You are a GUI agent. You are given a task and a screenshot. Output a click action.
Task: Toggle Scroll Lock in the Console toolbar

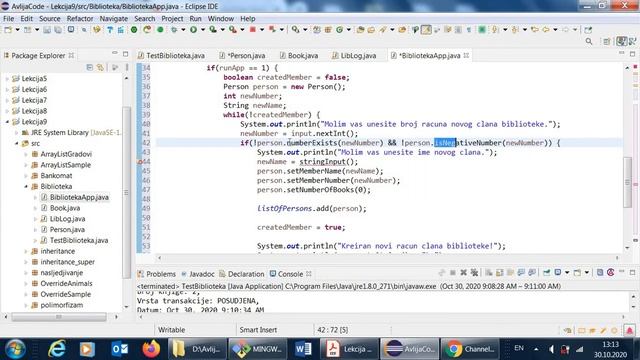500,272
